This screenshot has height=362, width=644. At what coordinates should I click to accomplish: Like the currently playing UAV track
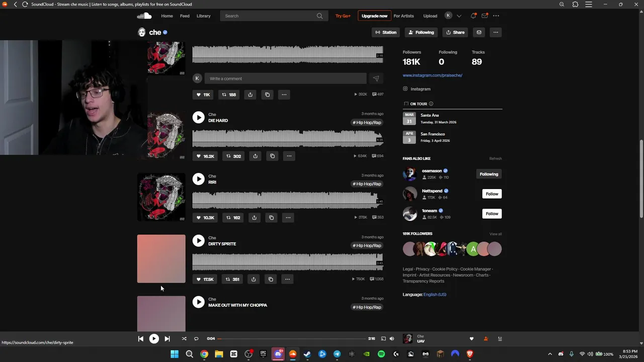471,339
